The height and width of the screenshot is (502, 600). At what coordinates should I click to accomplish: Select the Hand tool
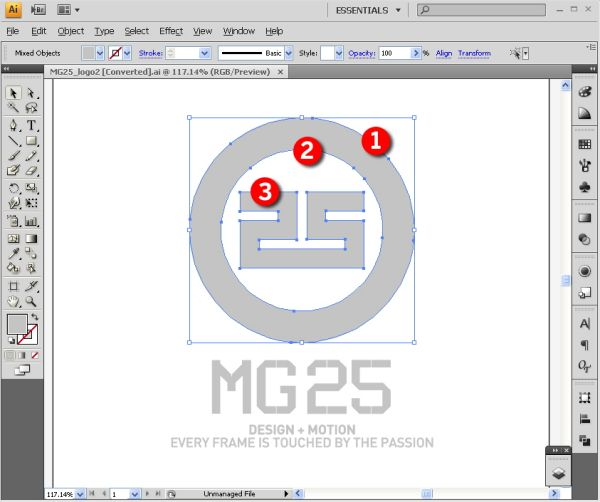pos(13,302)
